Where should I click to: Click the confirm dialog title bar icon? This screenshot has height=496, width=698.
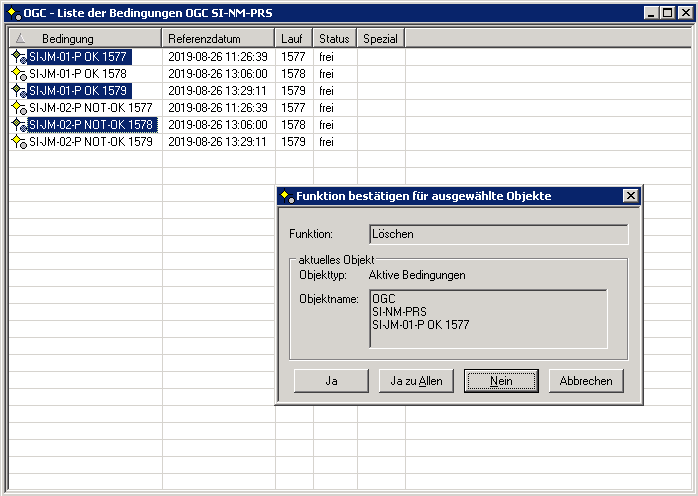click(286, 196)
